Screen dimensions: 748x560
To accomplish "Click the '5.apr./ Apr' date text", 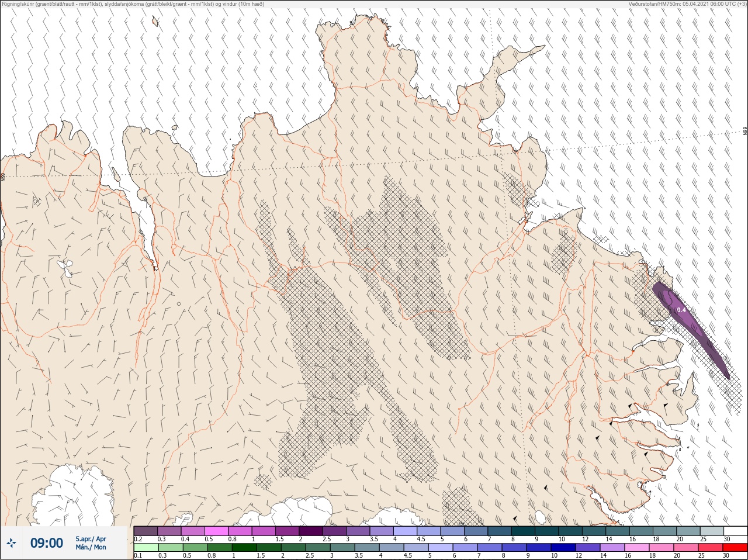I will [91, 539].
